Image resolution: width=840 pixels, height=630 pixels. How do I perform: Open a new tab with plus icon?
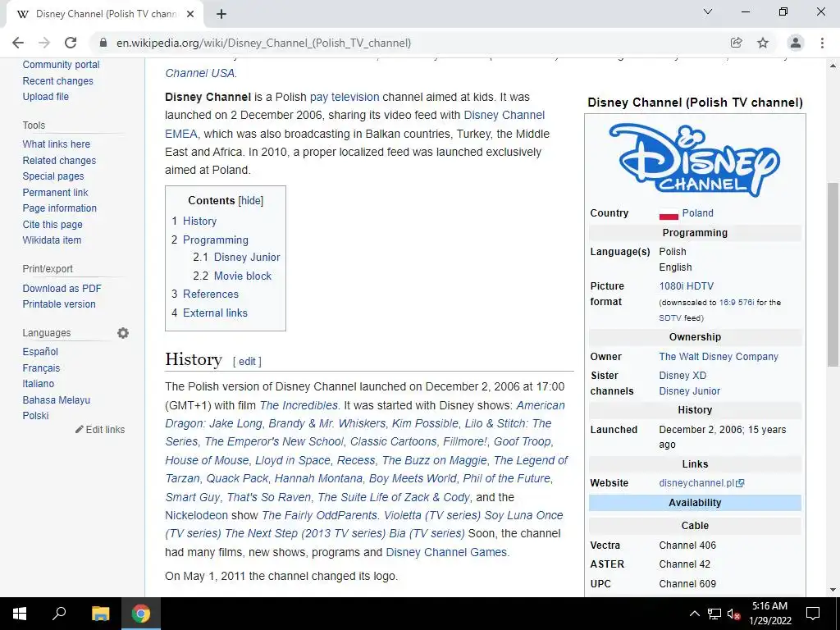tap(221, 14)
